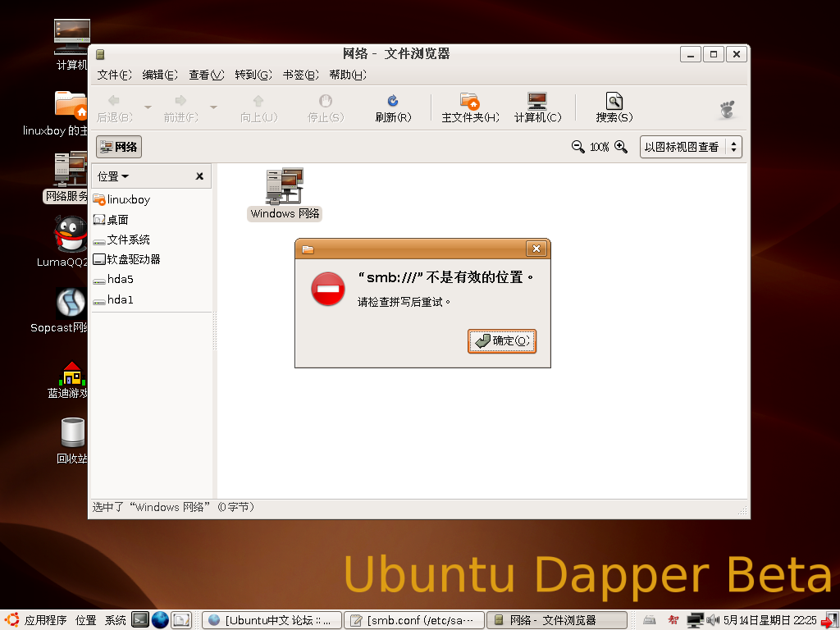Click the Stop (停止) toolbar icon
The image size is (840, 630).
coord(325,101)
